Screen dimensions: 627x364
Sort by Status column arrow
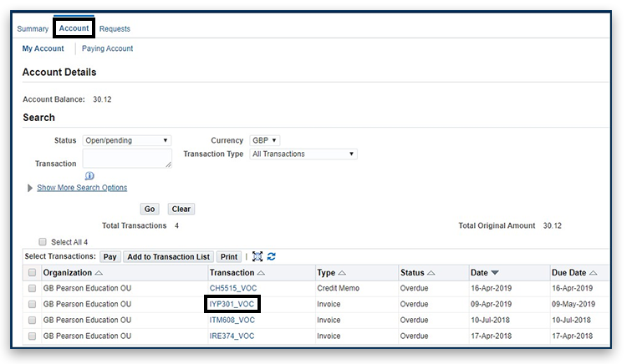(x=431, y=273)
